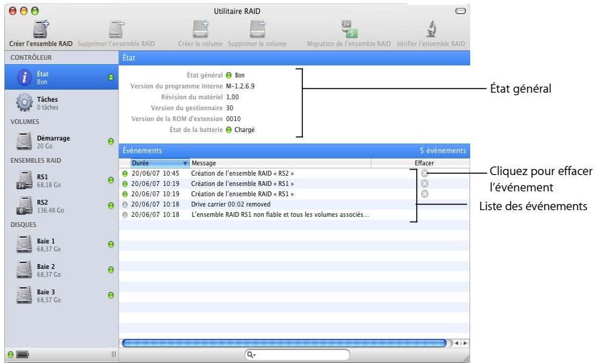
Task: Click the '68,18 Go' size under RS1
Action: [x=49, y=185]
